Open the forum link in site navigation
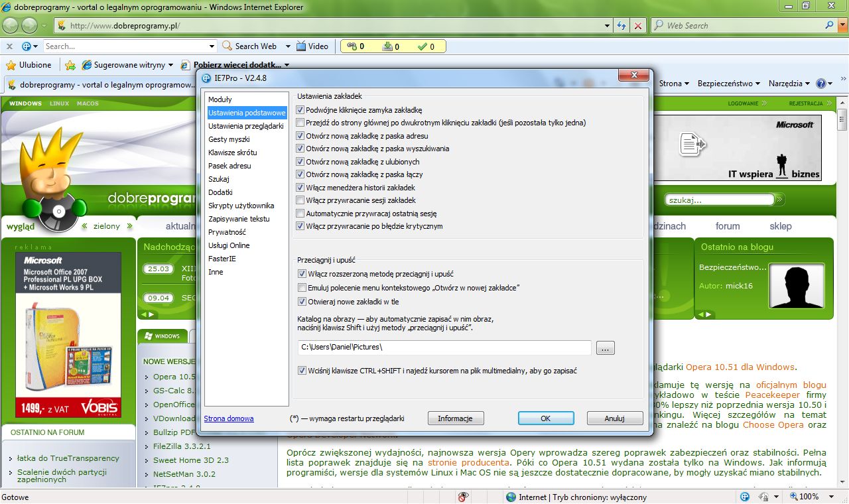The height and width of the screenshot is (504, 849). [x=728, y=226]
